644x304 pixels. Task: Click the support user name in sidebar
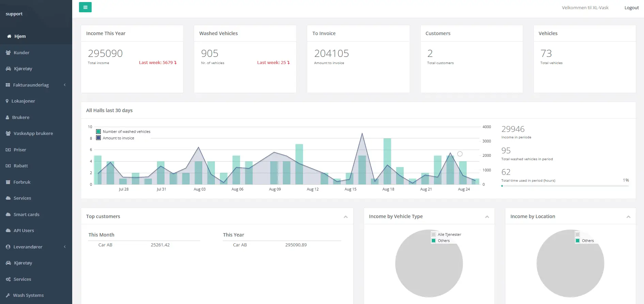(x=14, y=14)
